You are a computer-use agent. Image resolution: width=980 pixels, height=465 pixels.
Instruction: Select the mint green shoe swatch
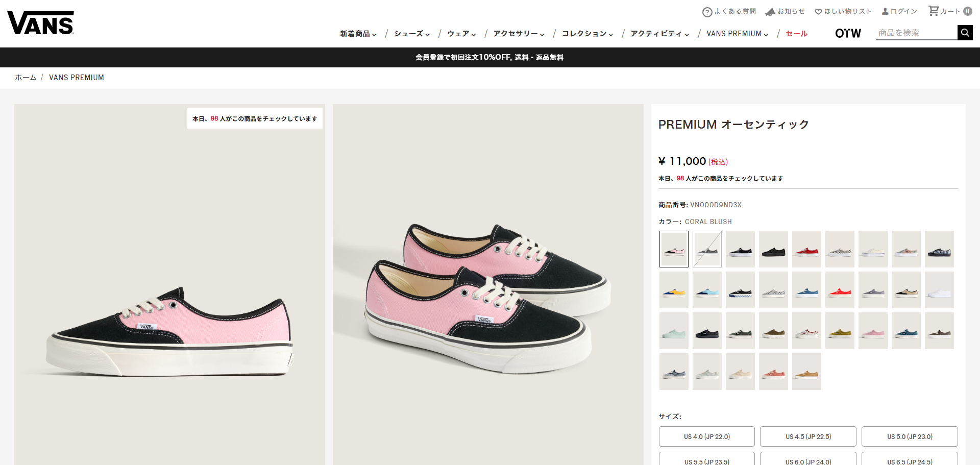coord(674,331)
